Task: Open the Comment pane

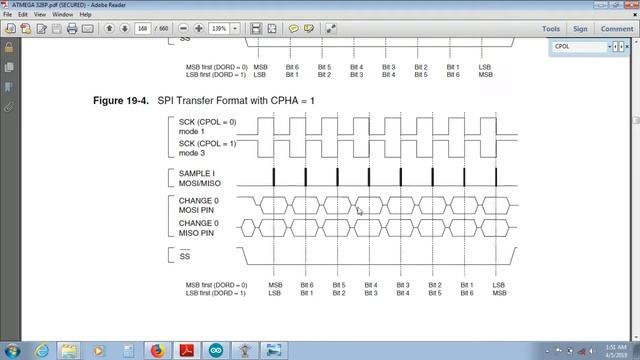Action: point(617,29)
